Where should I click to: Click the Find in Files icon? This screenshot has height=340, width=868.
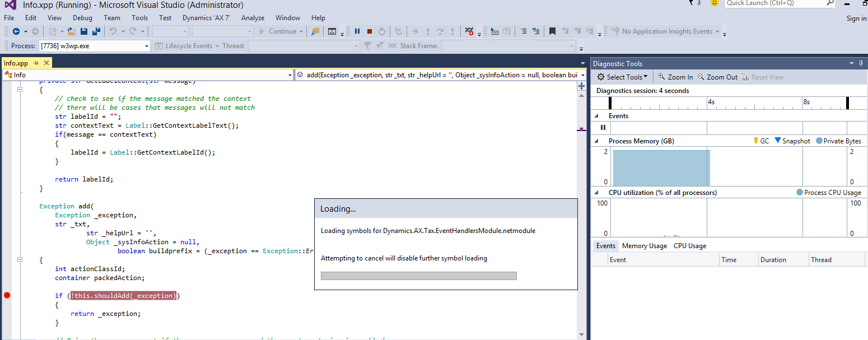coord(315,31)
